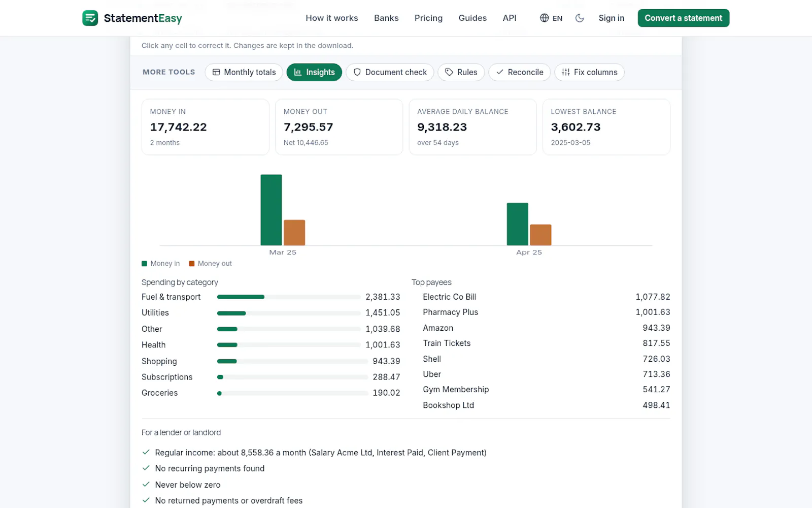Click the green Money in legend swatch
This screenshot has height=508, width=812.
coord(144,264)
